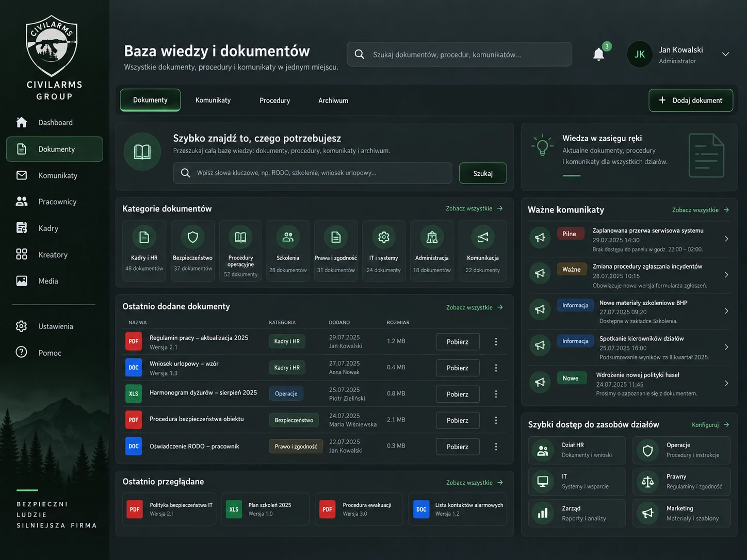Expand the Zaplanowana przerwa serwisowa announcement chevron
Image resolution: width=747 pixels, height=560 pixels.
[x=726, y=239]
